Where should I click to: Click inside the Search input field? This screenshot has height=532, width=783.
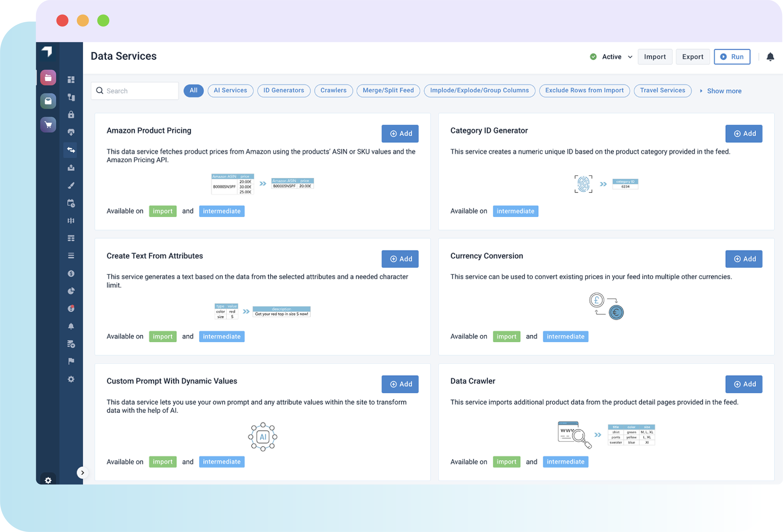[x=135, y=91]
